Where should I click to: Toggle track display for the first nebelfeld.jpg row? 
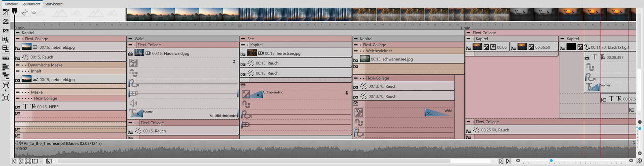click(x=18, y=48)
